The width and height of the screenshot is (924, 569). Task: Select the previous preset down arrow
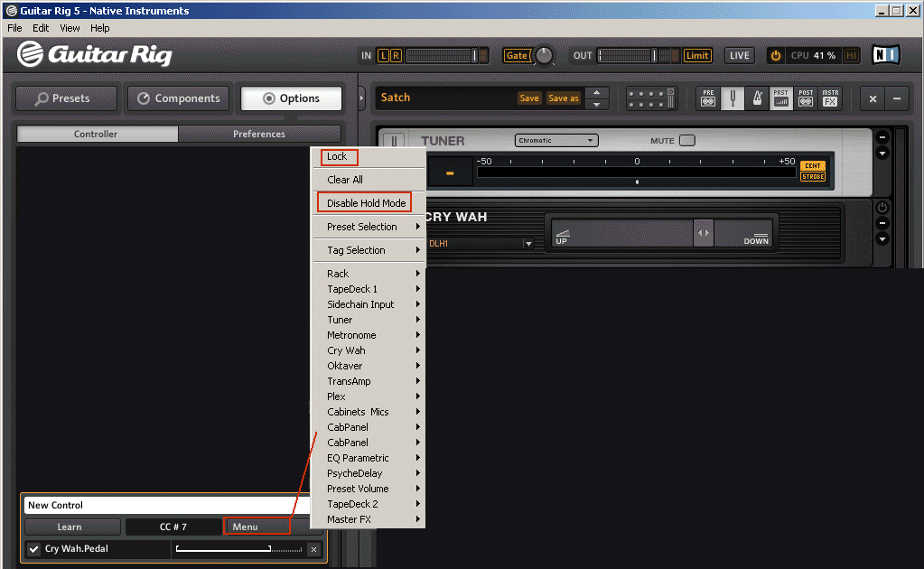(597, 105)
